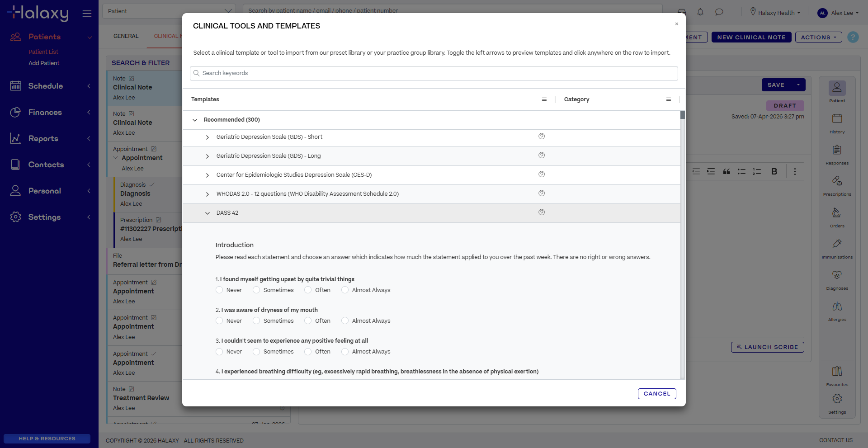Open the Favourites books icon

pyautogui.click(x=837, y=371)
